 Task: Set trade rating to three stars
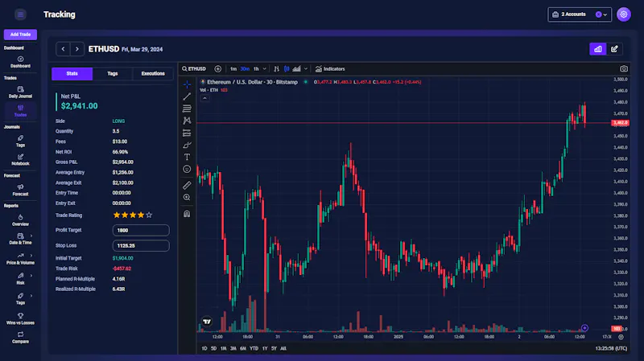tap(133, 215)
